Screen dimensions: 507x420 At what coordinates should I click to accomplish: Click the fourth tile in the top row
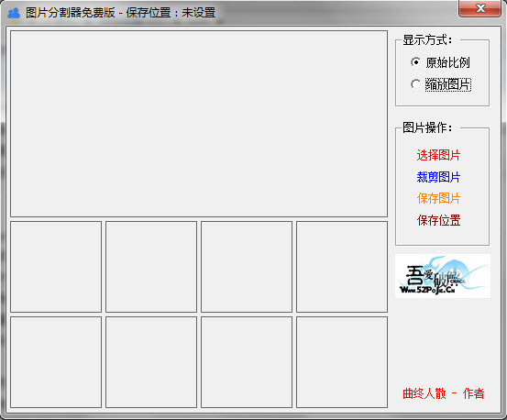(342, 267)
